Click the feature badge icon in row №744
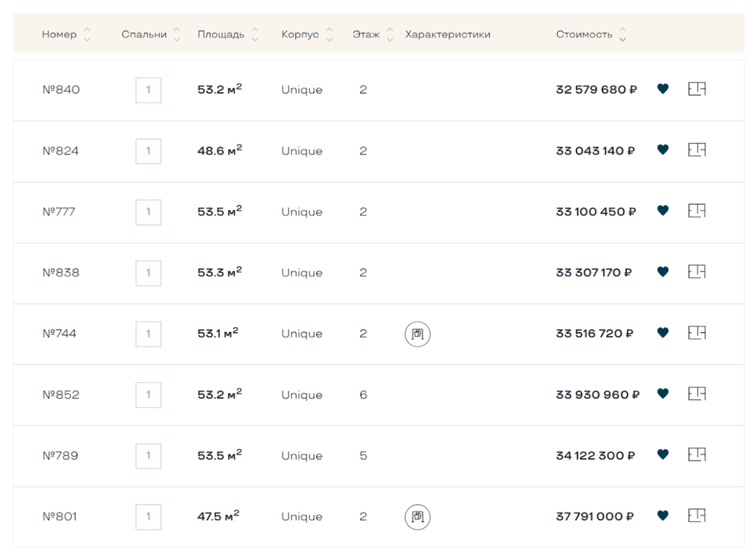Image resolution: width=756 pixels, height=555 pixels. pos(417,334)
